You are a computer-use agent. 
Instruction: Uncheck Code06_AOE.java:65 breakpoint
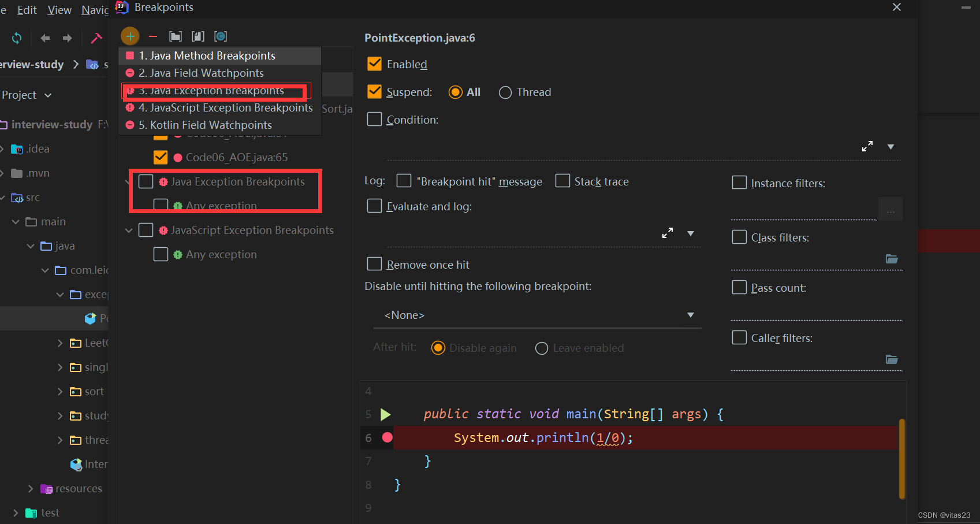click(x=161, y=157)
